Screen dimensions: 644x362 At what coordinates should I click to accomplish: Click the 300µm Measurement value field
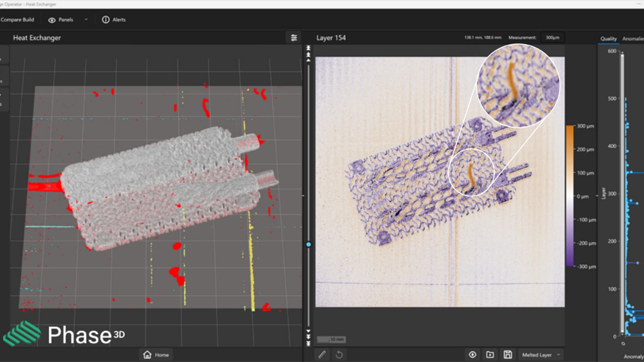coord(552,37)
